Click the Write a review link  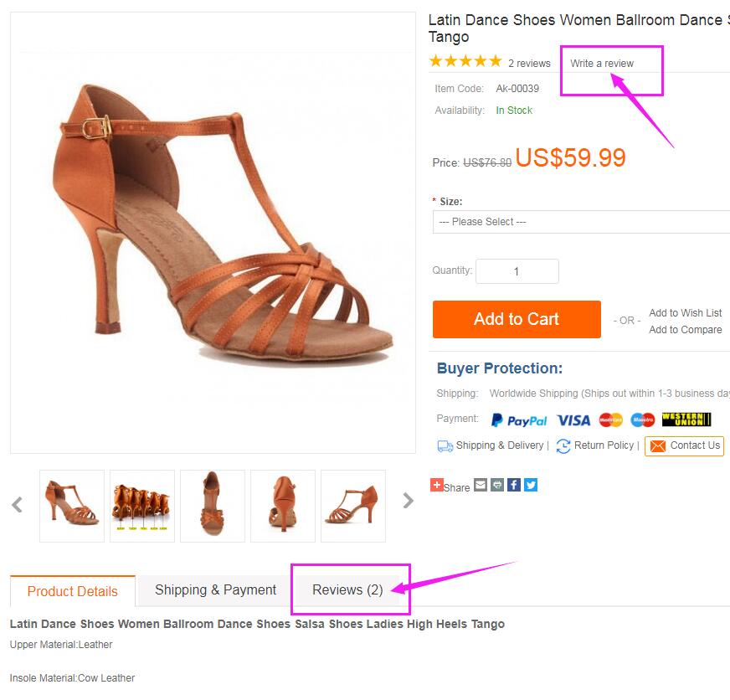click(x=602, y=64)
